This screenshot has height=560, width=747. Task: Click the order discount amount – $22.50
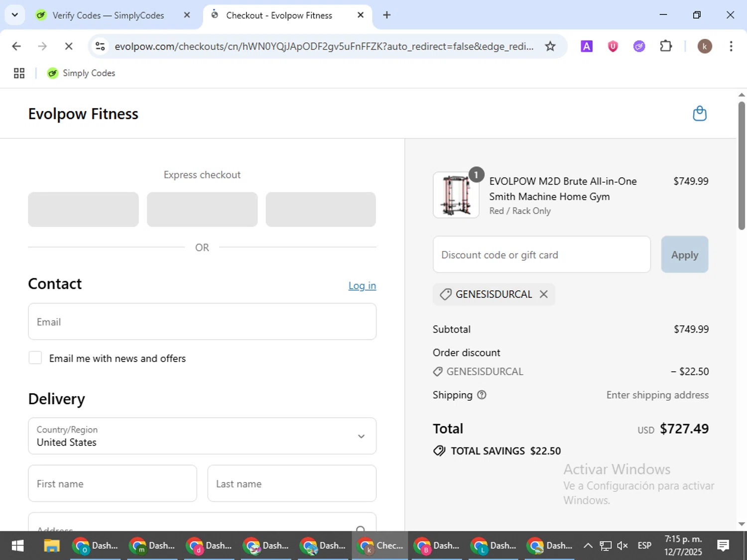690,371
